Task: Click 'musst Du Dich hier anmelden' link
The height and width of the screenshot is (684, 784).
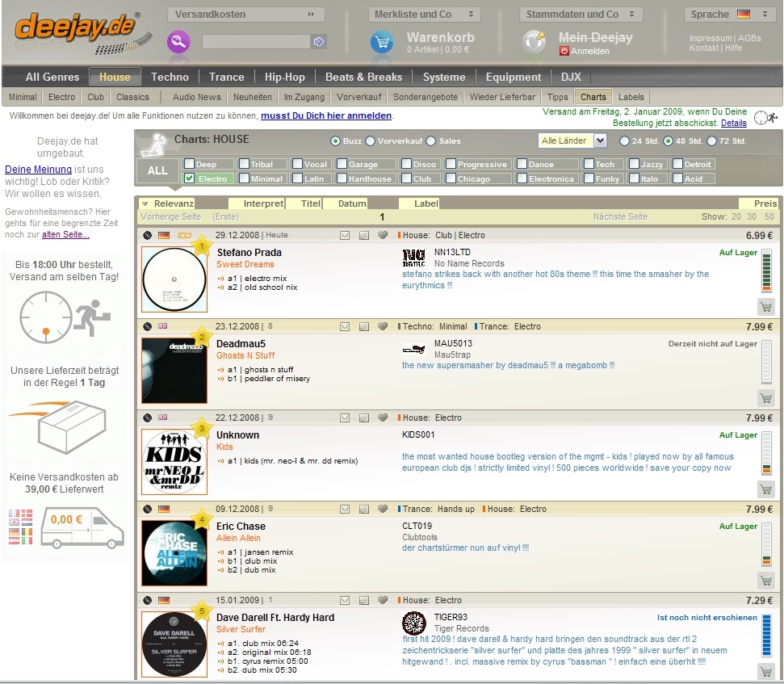Action: (x=326, y=115)
